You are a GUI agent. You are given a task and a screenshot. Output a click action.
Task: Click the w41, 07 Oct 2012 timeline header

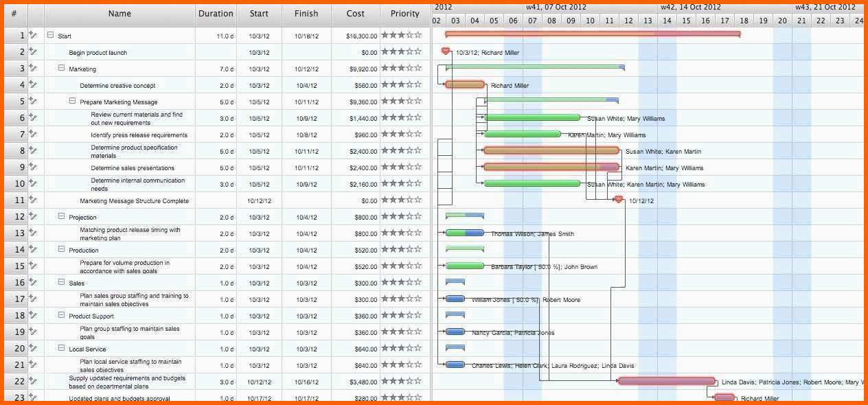(556, 7)
